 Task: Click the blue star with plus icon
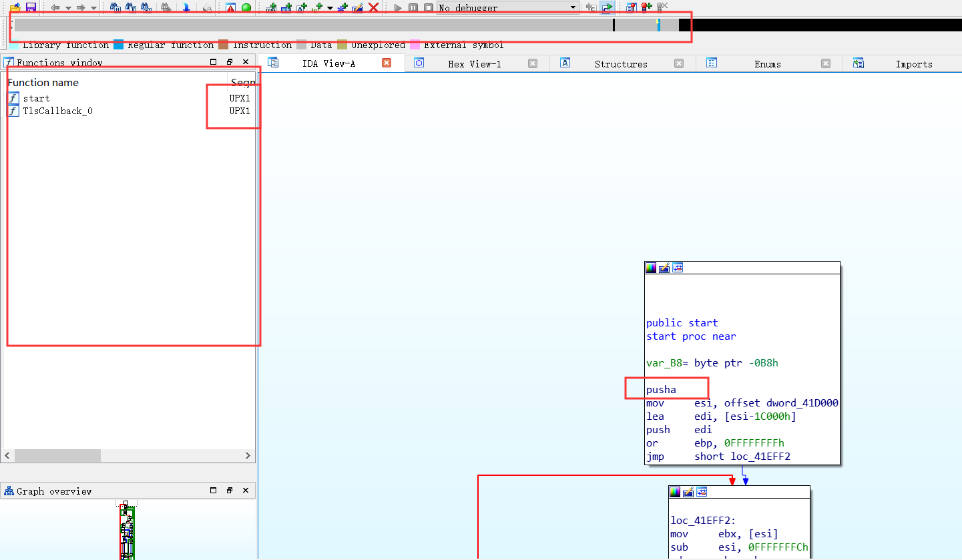[342, 7]
